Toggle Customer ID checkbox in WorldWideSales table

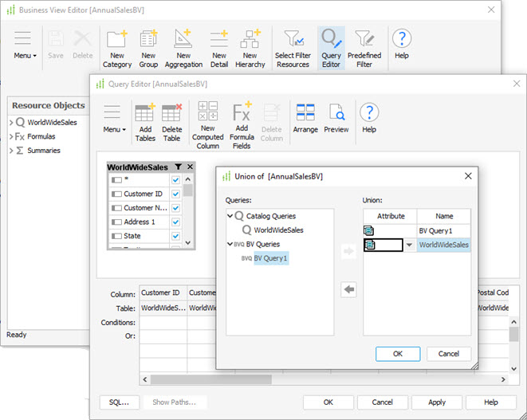click(175, 194)
